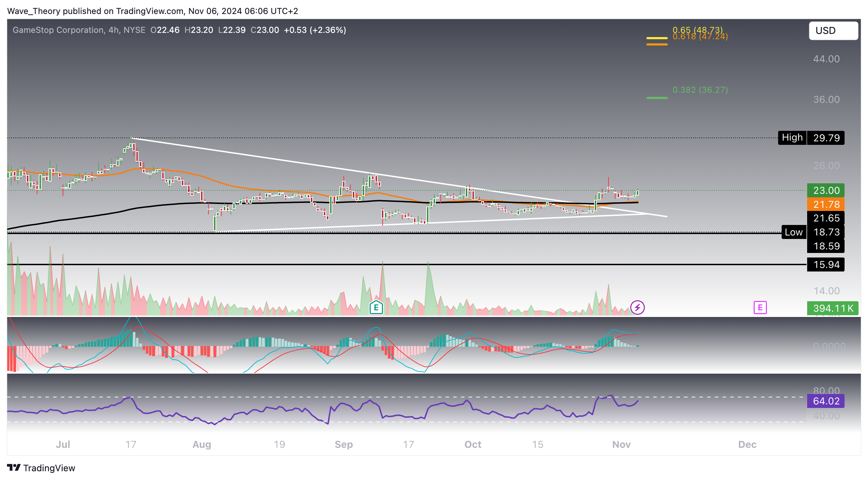The width and height of the screenshot is (868, 480).
Task: Click the Wave_Theory published on TradingView.com header
Action: (152, 11)
